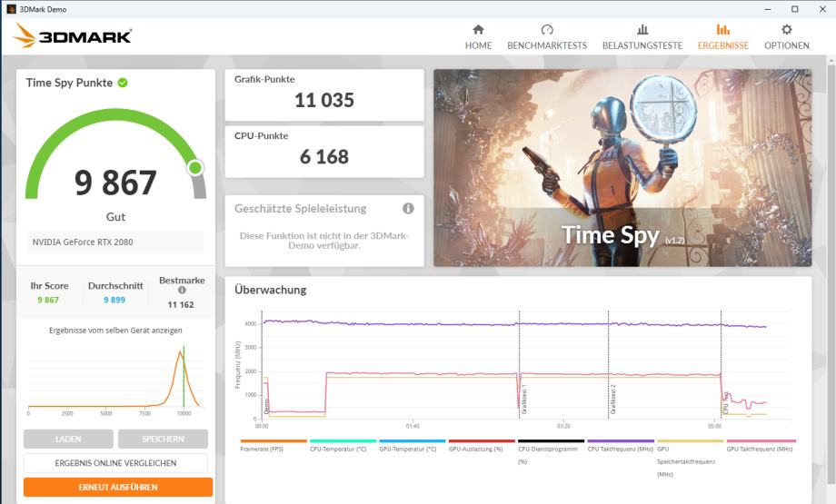Toggle the CPU Taktfrequenz (MHz) legend entry

[x=620, y=446]
